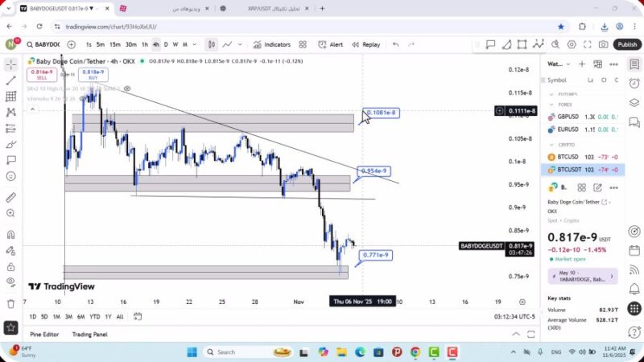Collapse the CRYPTO watchlist section

pos(551,145)
